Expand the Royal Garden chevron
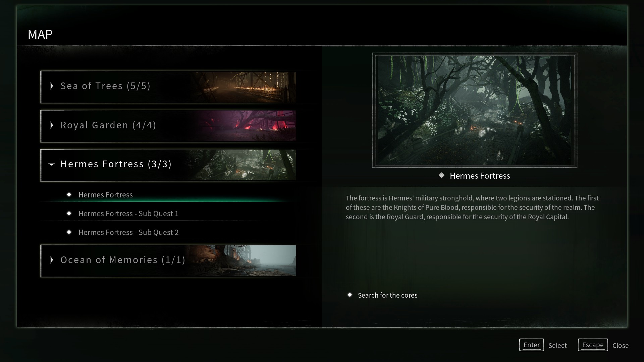 coord(52,125)
